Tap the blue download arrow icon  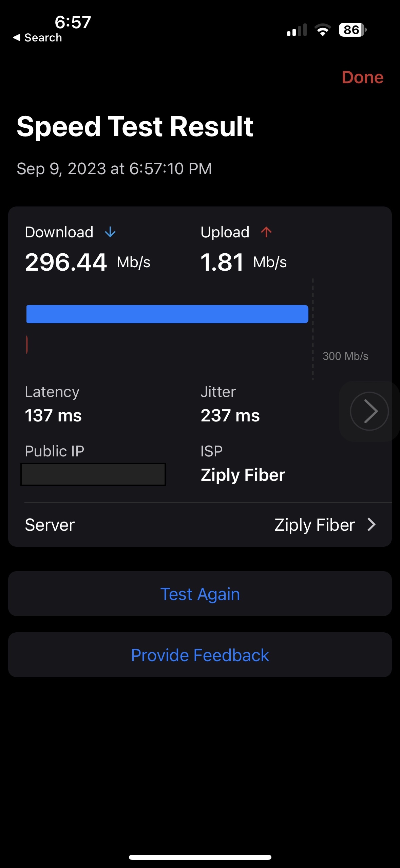[110, 233]
